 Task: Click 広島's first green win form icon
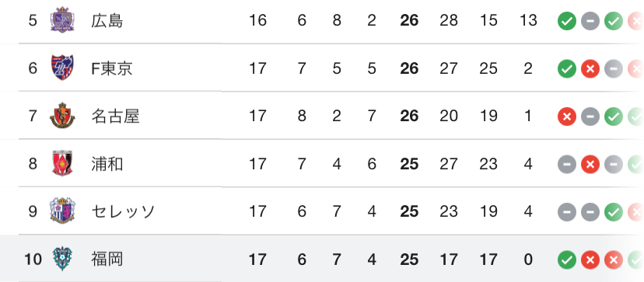(x=567, y=20)
